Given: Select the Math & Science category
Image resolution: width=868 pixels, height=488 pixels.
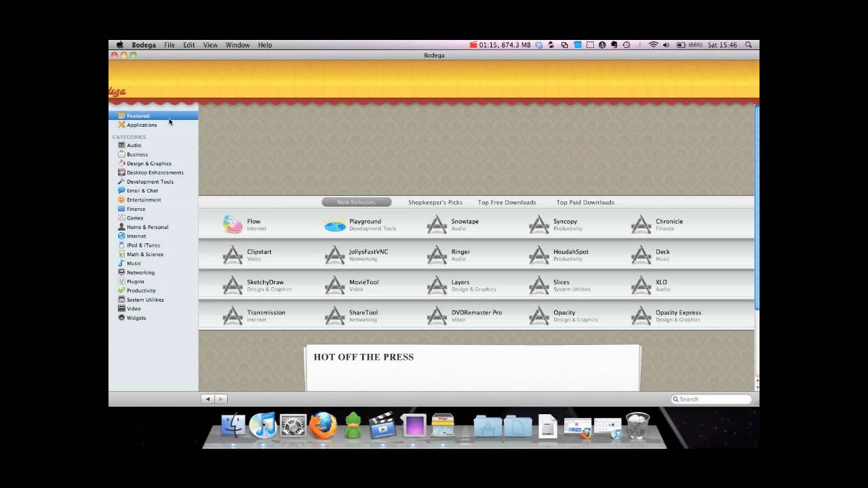Looking at the screenshot, I should pos(144,254).
